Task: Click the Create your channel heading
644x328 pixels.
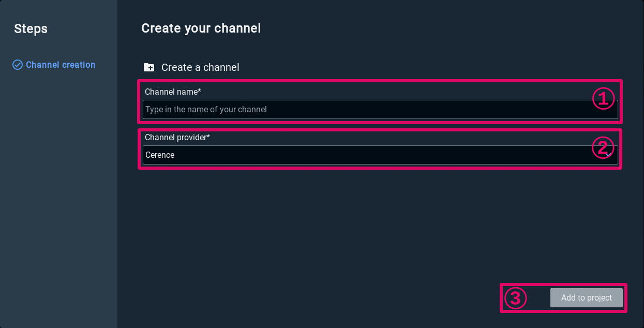Action: coord(201,28)
